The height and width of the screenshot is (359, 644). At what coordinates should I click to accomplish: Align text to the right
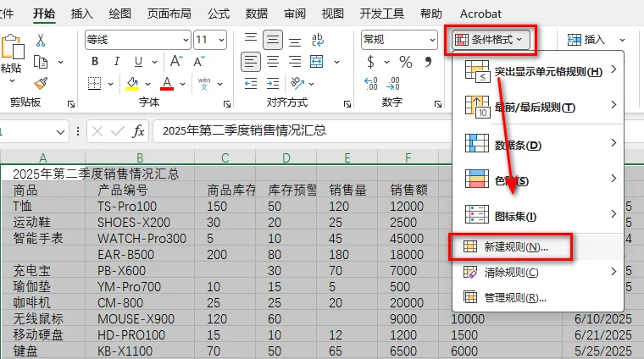(x=295, y=62)
